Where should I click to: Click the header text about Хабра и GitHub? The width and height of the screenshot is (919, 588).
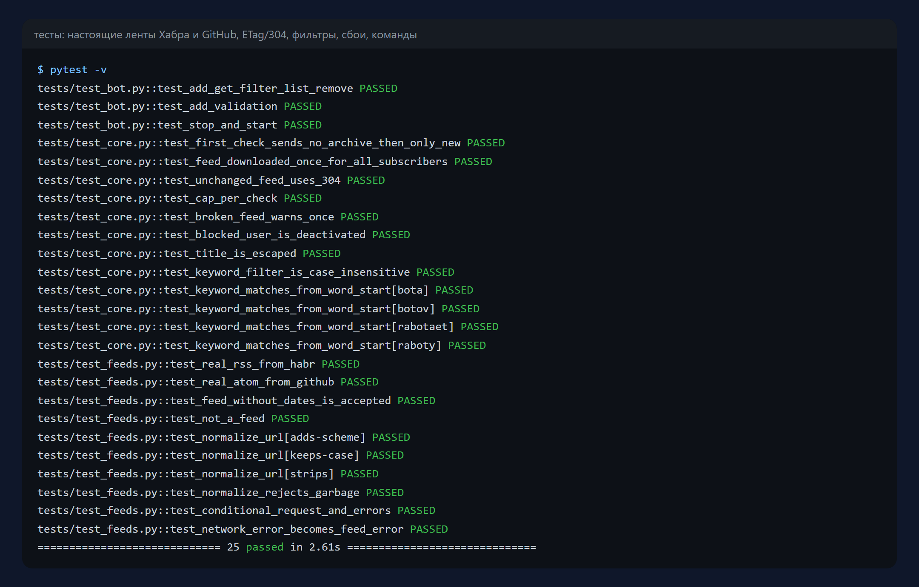point(225,34)
